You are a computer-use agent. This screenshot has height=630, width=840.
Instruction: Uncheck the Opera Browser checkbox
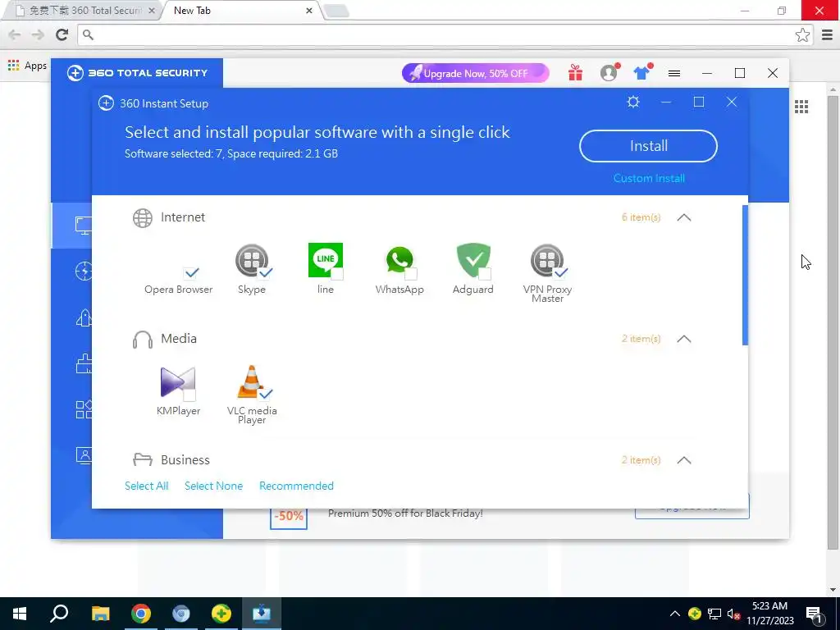[191, 272]
